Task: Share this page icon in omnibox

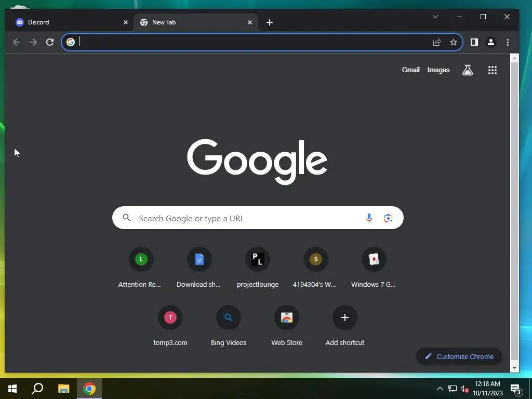Action: point(436,42)
